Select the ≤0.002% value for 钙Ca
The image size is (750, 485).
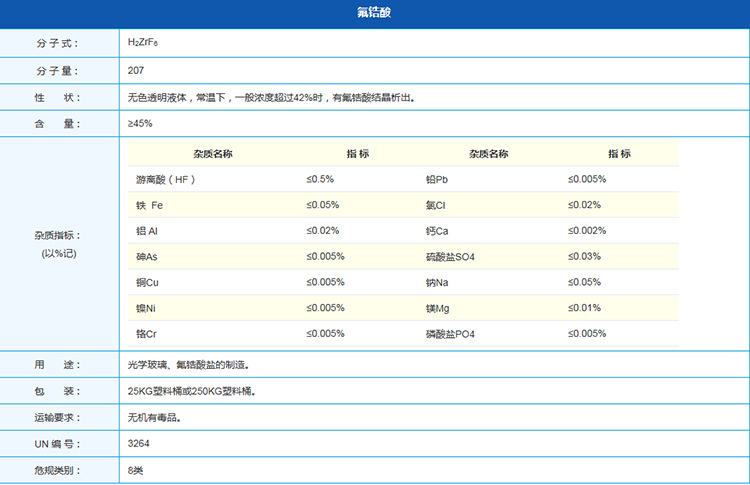coord(587,231)
